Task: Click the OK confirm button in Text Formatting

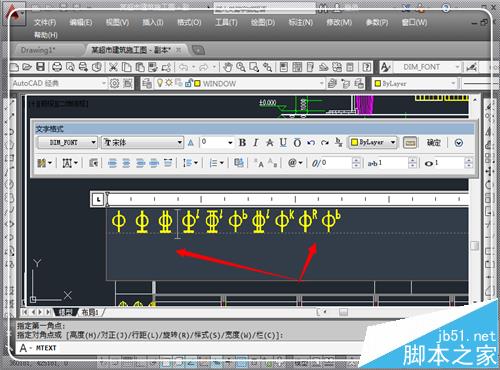Action: (434, 143)
